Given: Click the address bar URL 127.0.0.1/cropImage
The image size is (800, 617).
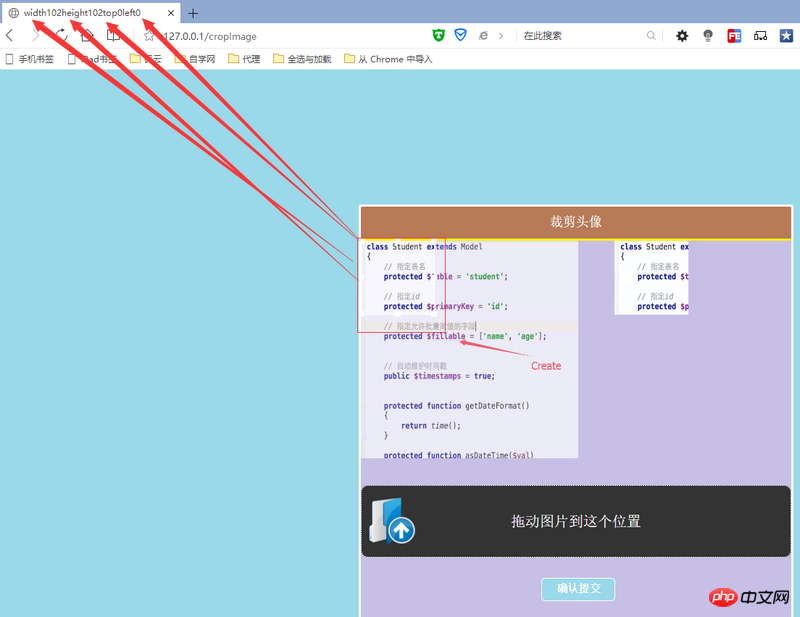Looking at the screenshot, I should tap(210, 36).
